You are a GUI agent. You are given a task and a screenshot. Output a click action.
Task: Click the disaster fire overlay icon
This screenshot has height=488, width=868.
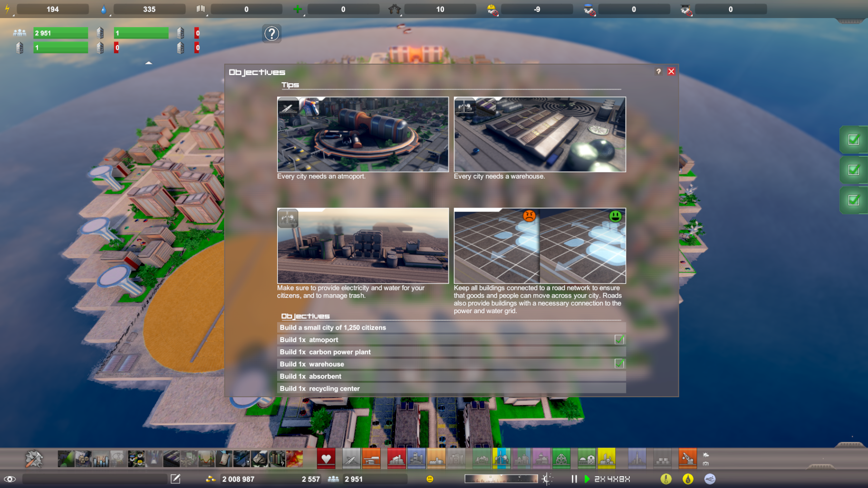click(x=294, y=459)
